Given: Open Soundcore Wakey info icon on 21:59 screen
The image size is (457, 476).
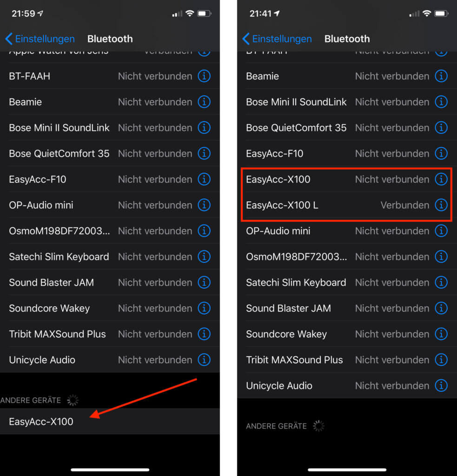Looking at the screenshot, I should tap(204, 308).
